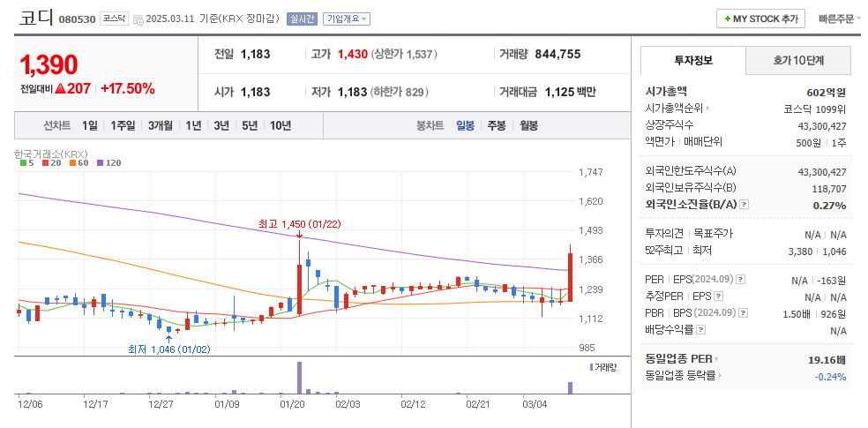Click the 코스닥 1099위 ranking value
Screen dimensions: 868x428
click(815, 109)
